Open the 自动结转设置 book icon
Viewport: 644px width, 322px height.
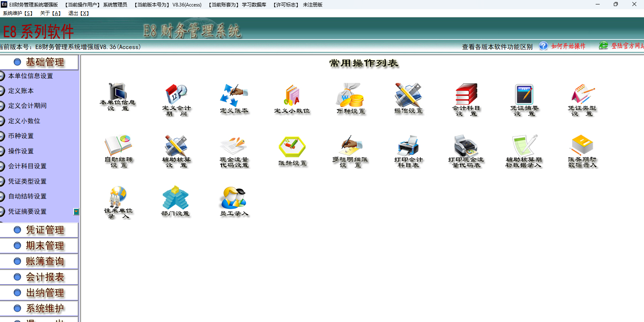coord(118,145)
